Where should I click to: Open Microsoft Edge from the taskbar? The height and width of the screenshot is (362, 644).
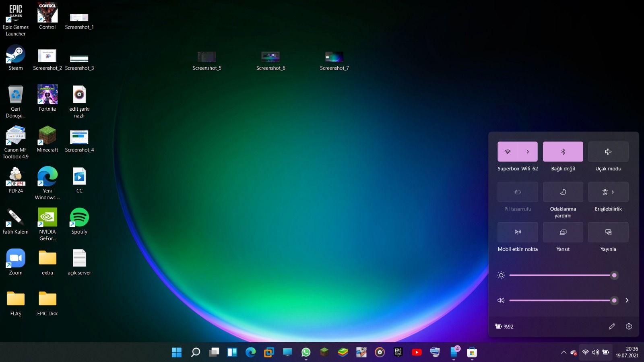pyautogui.click(x=251, y=352)
